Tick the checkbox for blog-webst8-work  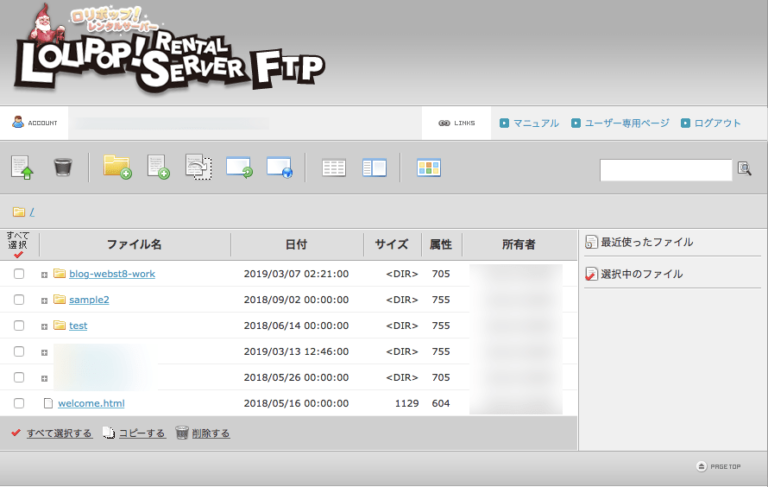coord(19,273)
